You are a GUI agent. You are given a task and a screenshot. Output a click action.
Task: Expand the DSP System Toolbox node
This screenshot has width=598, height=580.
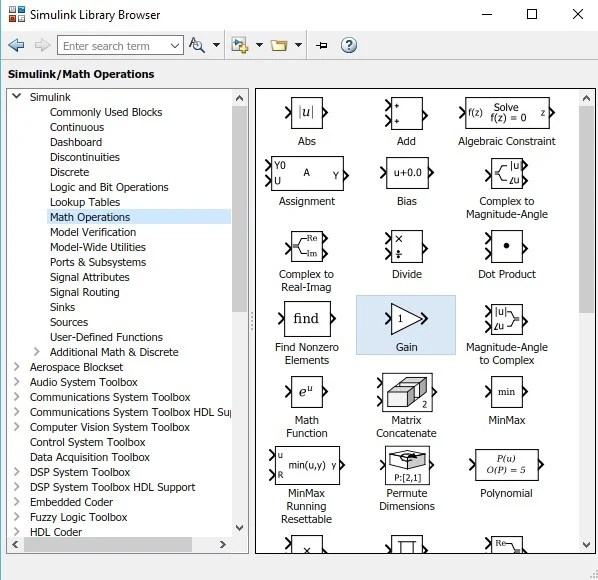point(16,472)
